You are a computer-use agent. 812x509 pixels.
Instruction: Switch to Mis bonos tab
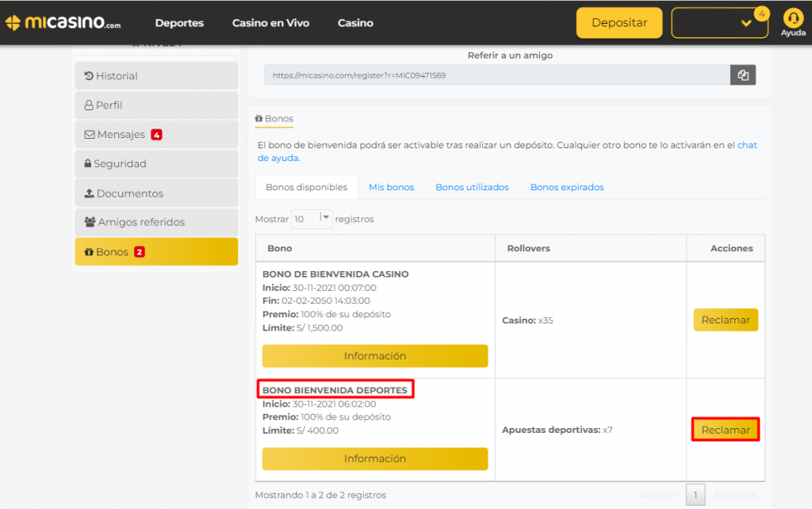[x=391, y=188]
